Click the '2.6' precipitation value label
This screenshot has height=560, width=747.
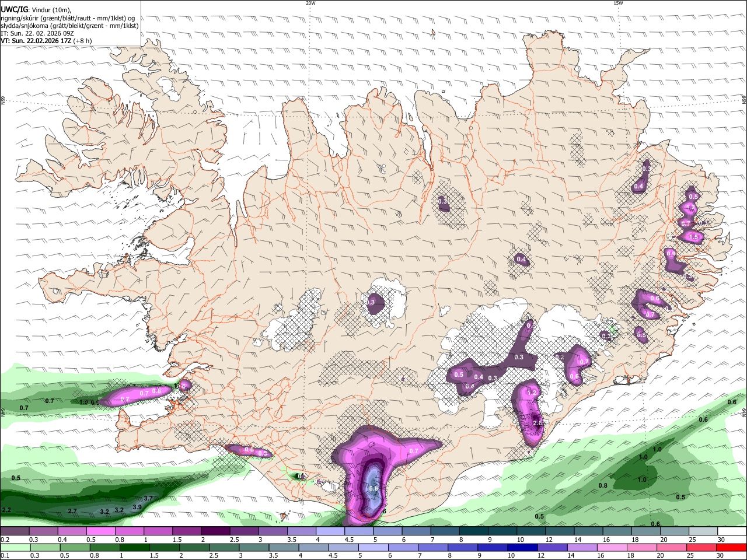tap(538, 423)
